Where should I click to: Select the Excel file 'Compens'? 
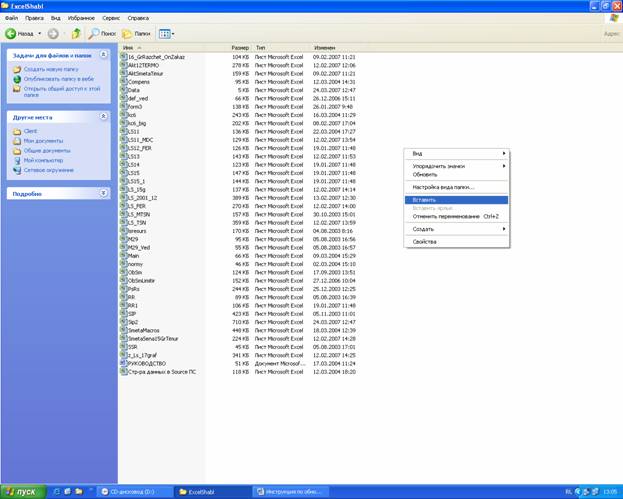pyautogui.click(x=138, y=82)
